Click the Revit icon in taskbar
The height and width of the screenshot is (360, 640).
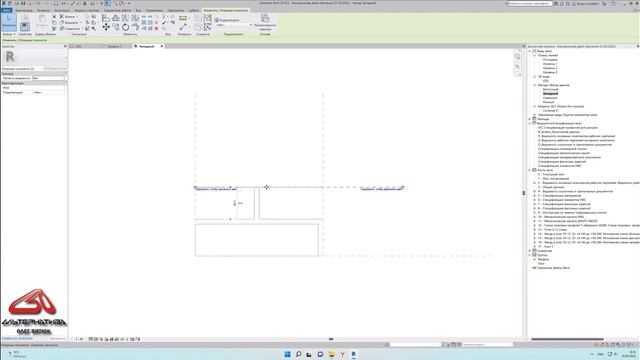pyautogui.click(x=353, y=354)
